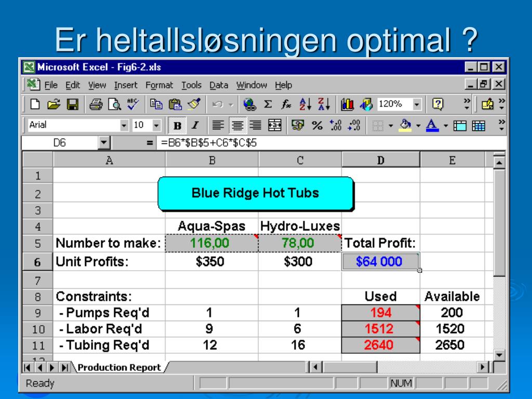Open the Insert menu

[126, 85]
